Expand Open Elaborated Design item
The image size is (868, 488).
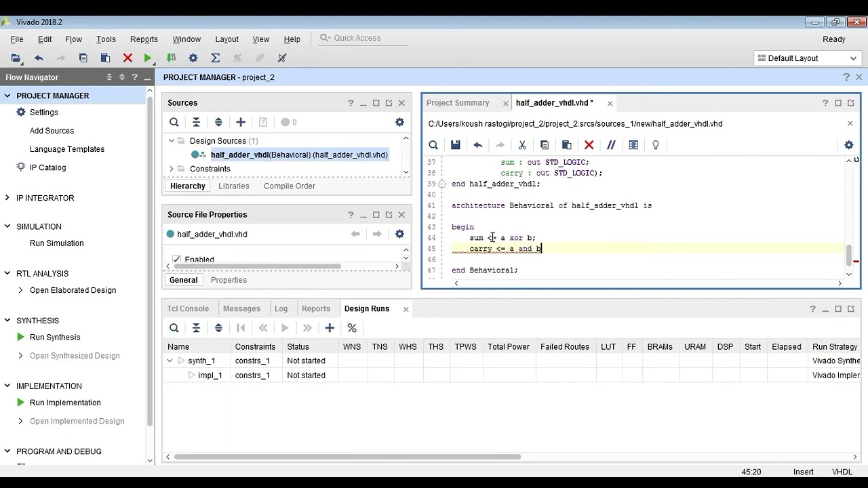tap(21, 290)
